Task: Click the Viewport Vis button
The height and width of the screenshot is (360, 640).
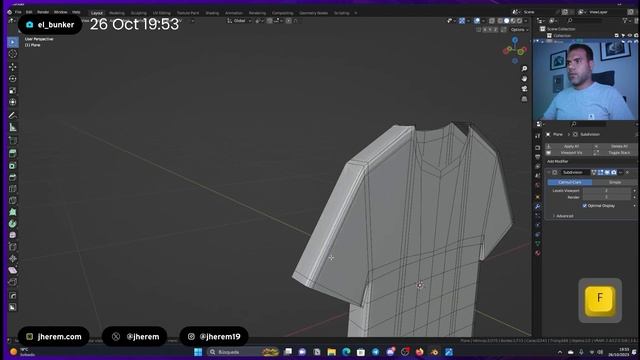Action: [x=570, y=153]
